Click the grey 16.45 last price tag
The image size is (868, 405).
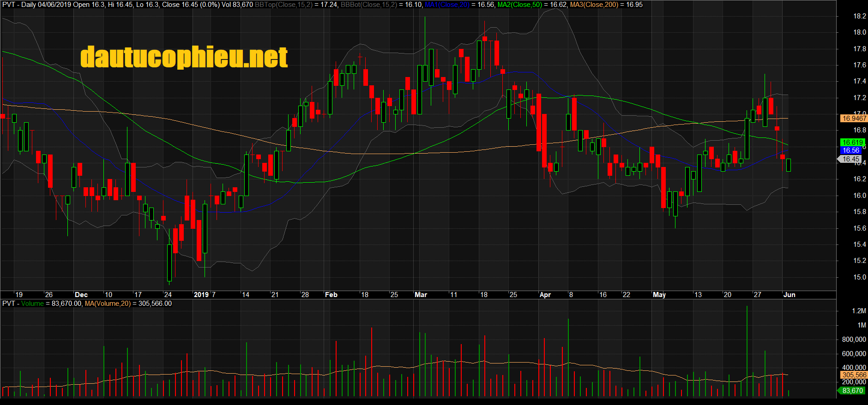pos(850,159)
